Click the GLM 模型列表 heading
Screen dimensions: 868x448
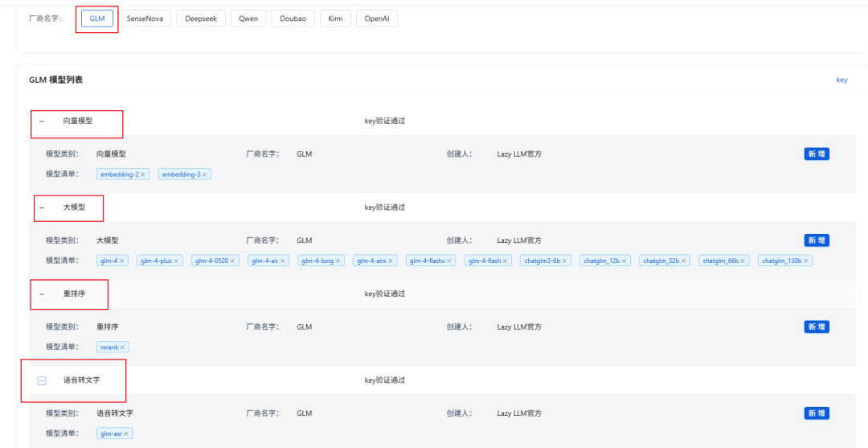tap(56, 80)
